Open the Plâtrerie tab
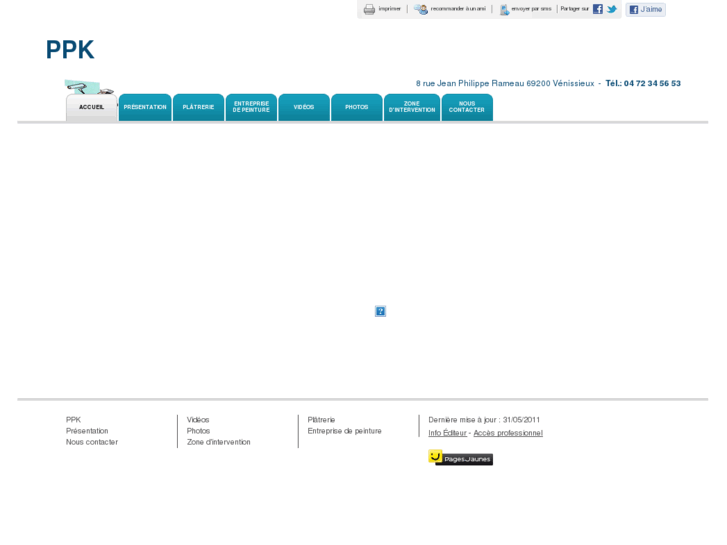This screenshot has width=727, height=545. coord(198,108)
